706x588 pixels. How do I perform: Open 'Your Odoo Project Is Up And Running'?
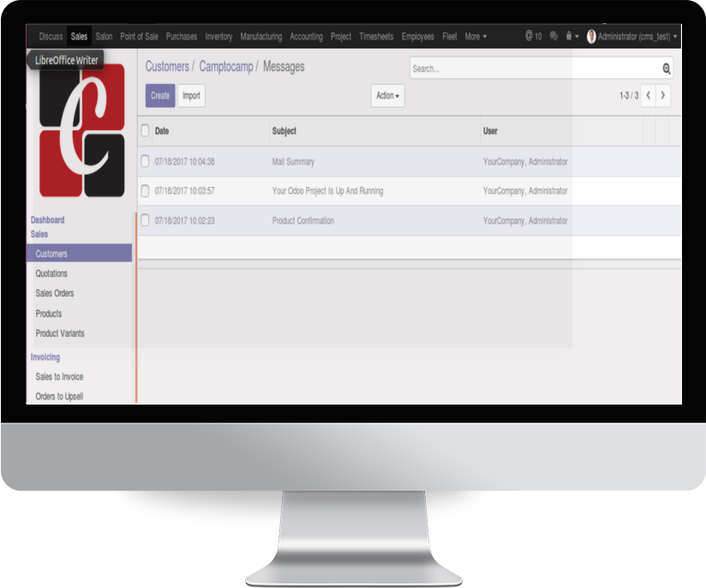328,191
